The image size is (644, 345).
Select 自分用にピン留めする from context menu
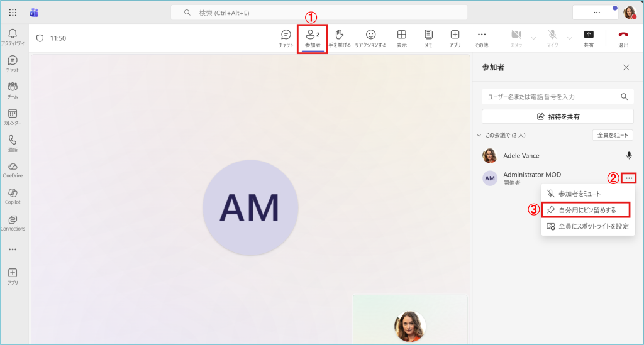587,210
